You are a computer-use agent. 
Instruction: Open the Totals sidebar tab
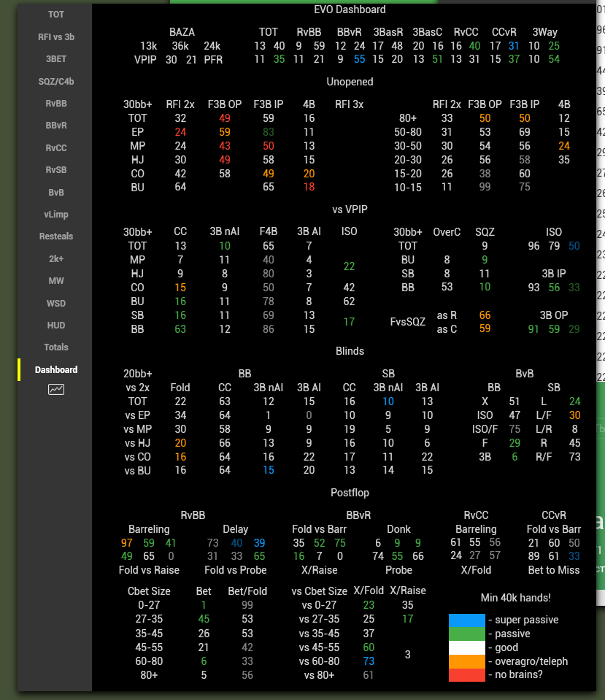point(55,347)
